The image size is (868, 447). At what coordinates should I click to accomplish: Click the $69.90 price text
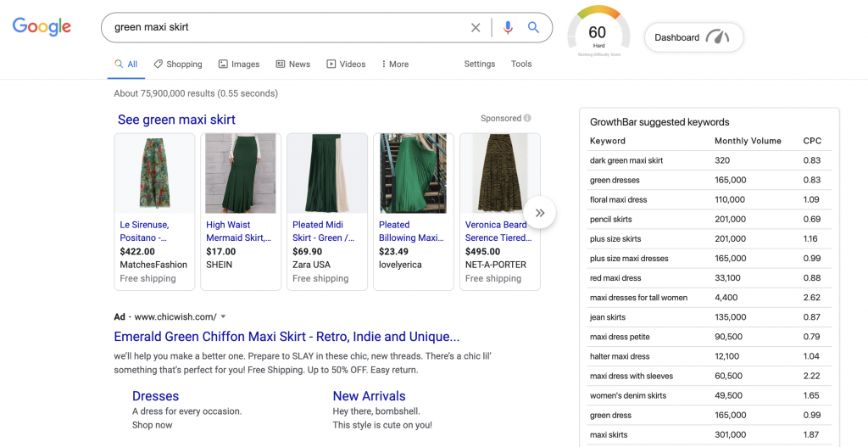[x=307, y=251]
